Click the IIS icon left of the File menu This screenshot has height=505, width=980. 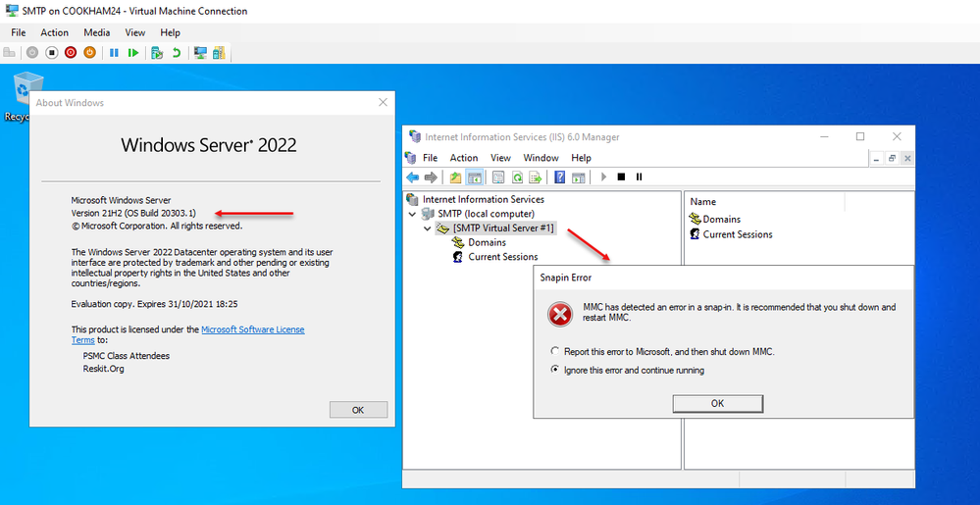click(x=411, y=157)
